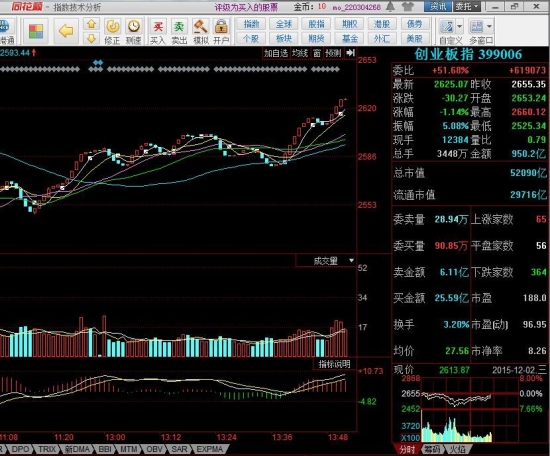This screenshot has width=550, height=456.
Task: Click the notification bell icon
Action: pyautogui.click(x=390, y=6)
